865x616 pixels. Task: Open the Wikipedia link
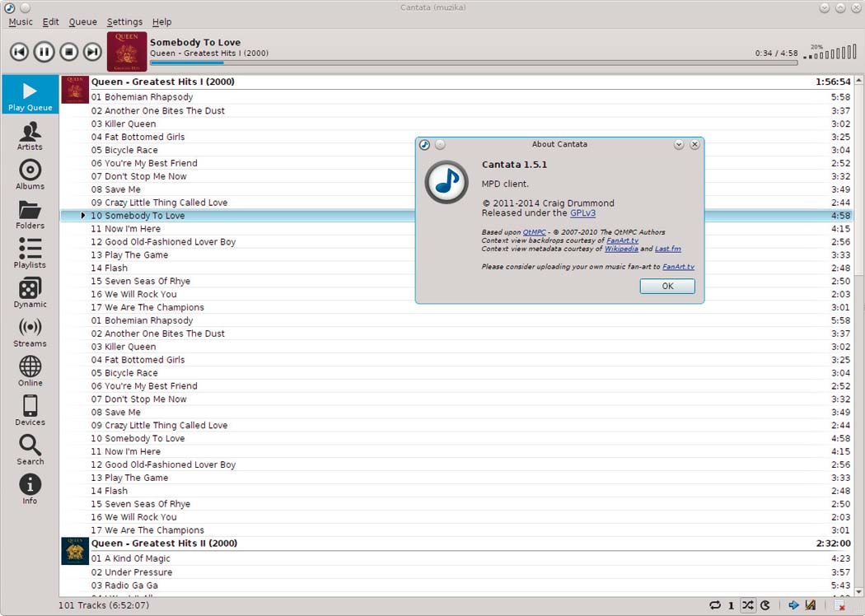click(621, 249)
